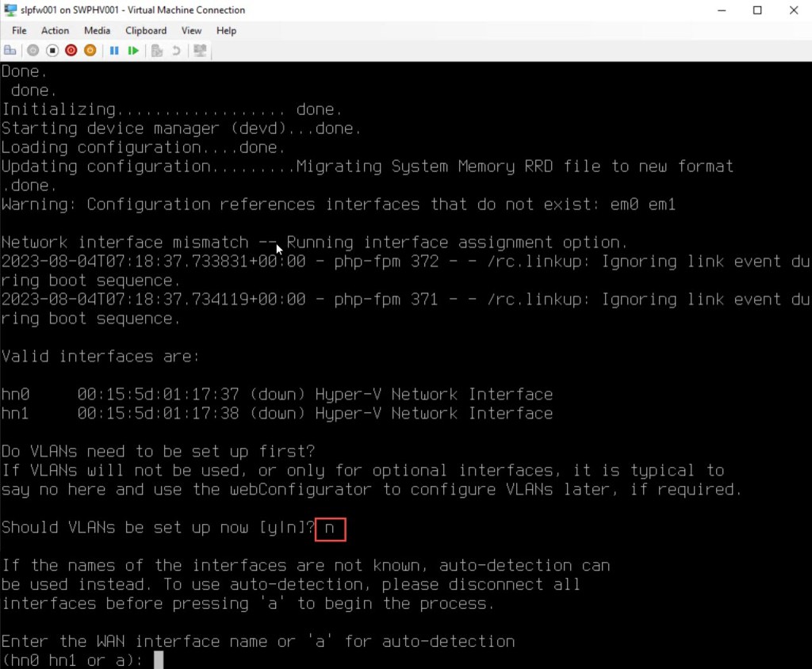Click the grayed-out Start VM icon
This screenshot has height=669, width=812.
[x=33, y=51]
